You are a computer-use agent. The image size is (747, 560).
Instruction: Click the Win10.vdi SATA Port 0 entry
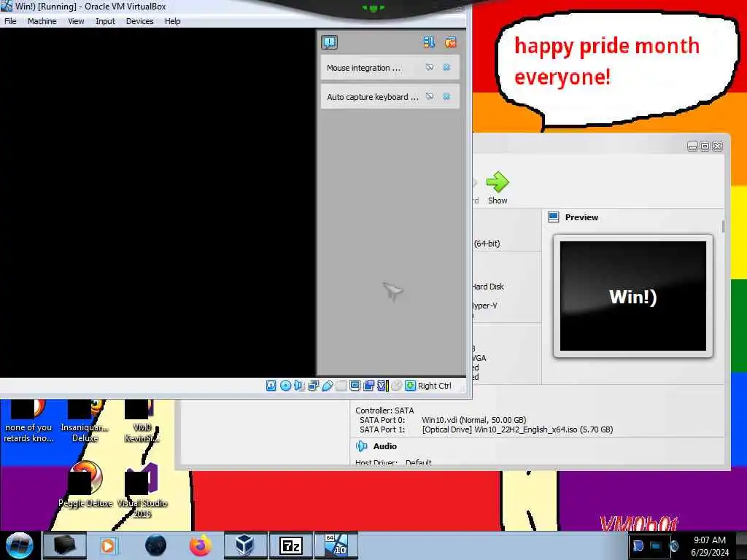(x=474, y=420)
